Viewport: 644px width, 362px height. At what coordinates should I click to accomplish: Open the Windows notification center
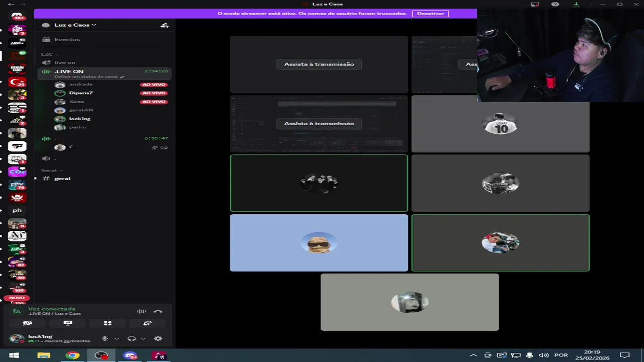625,355
